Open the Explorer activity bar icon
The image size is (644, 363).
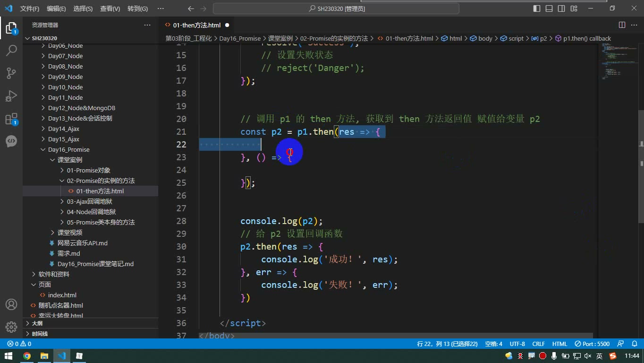click(x=11, y=27)
